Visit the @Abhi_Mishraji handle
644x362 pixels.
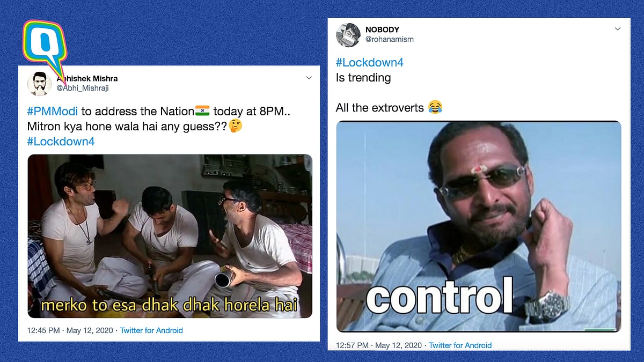tap(82, 88)
